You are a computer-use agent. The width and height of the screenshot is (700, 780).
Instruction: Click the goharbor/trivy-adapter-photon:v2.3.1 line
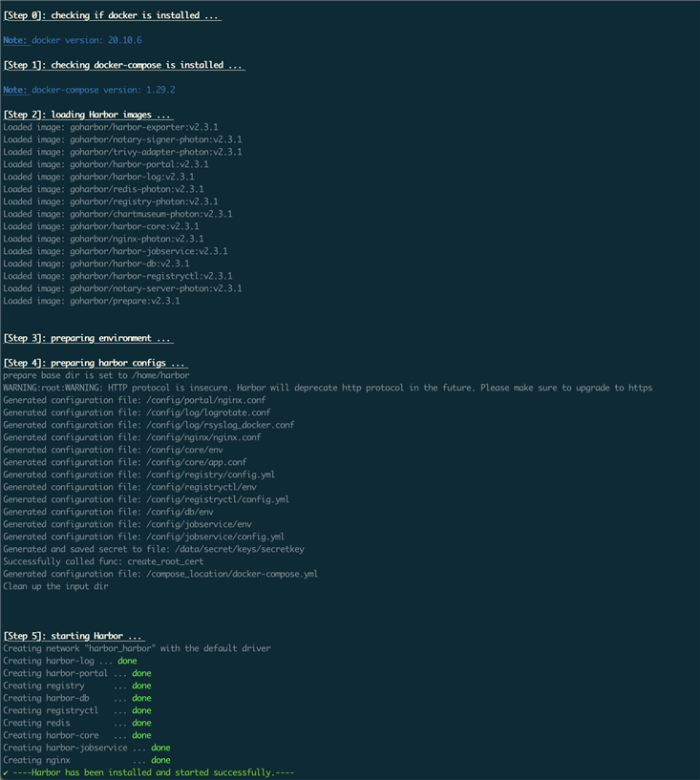(x=122, y=152)
